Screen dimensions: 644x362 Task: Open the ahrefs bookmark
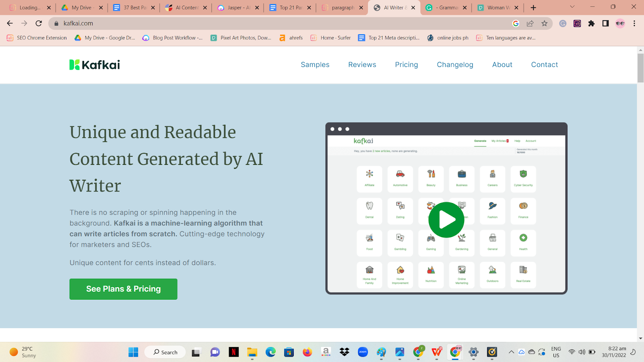click(x=291, y=38)
